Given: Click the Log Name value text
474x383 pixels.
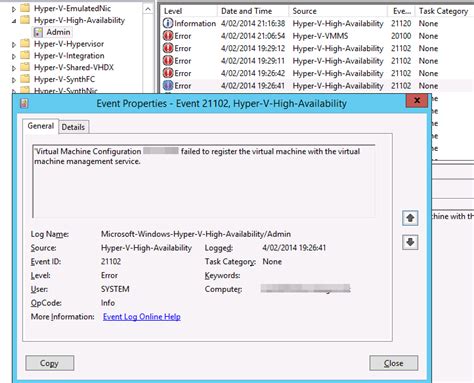Looking at the screenshot, I should coord(196,234).
